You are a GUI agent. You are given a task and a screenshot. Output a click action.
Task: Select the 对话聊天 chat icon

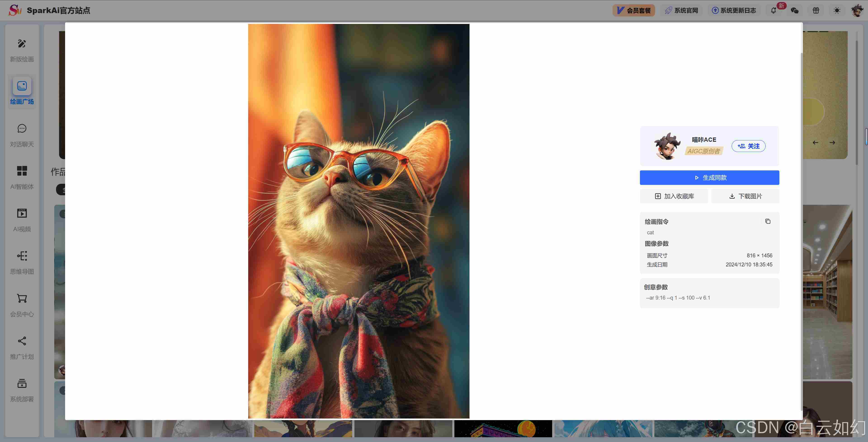[22, 129]
